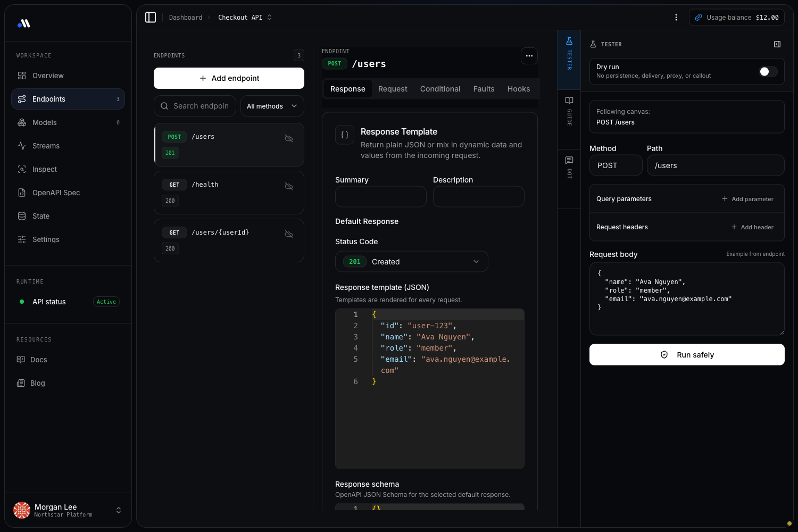Click the endpoints count badge 3
This screenshot has height=532, width=798.
coord(299,55)
